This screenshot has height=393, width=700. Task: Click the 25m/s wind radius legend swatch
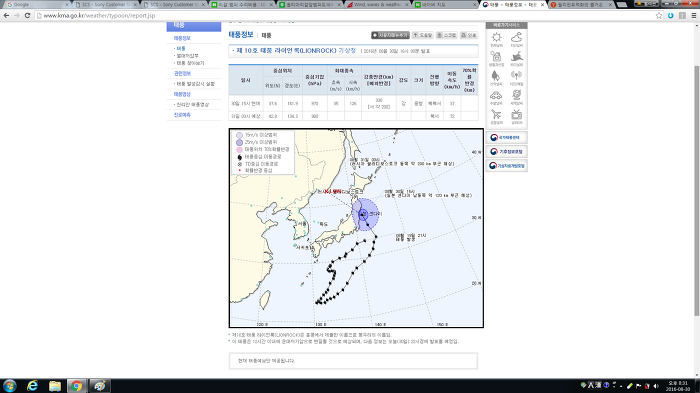tap(239, 142)
